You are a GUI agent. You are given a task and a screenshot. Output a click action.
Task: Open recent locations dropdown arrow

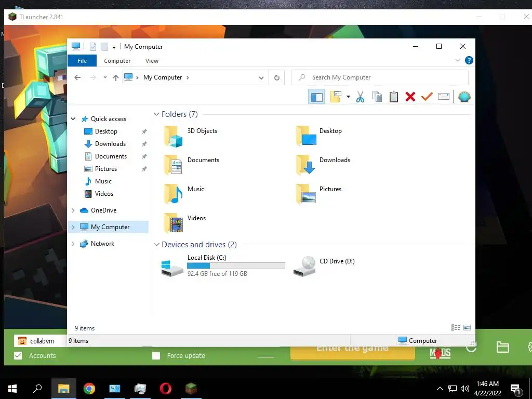(105, 78)
